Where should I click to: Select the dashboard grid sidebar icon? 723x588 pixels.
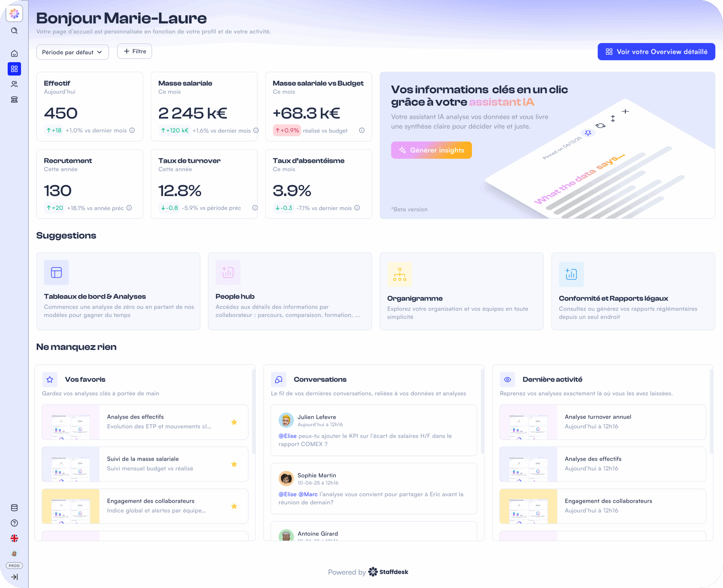point(14,69)
